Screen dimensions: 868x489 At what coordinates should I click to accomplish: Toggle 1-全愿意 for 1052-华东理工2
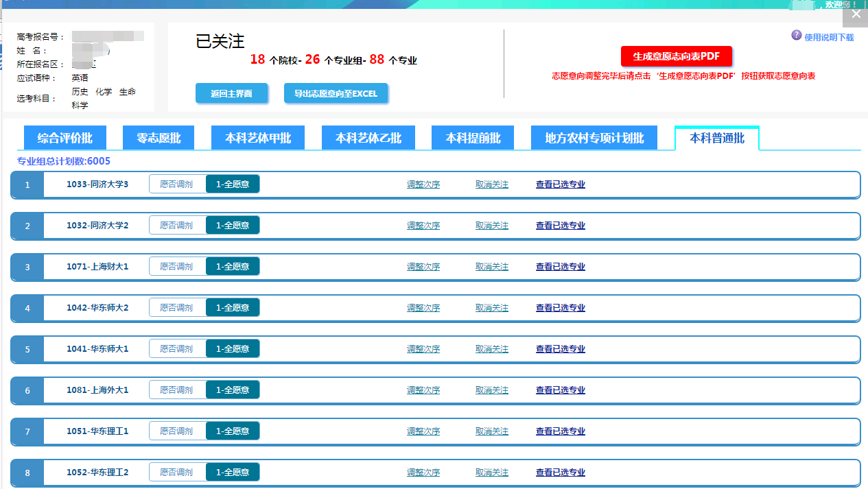233,472
